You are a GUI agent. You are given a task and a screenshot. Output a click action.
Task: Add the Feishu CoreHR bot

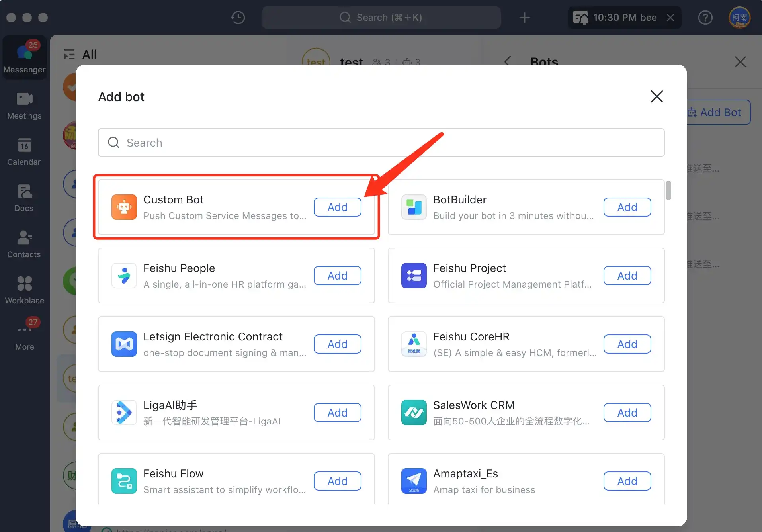tap(627, 344)
